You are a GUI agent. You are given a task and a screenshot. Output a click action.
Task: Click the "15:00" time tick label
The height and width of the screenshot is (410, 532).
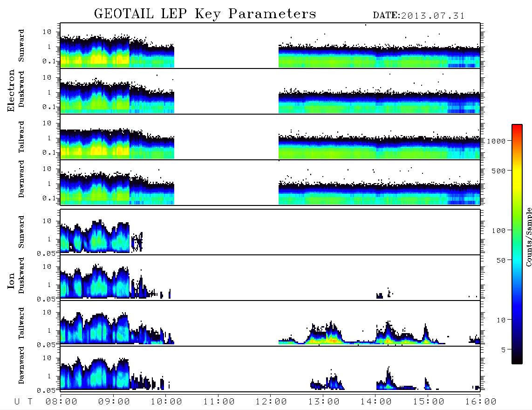429,402
